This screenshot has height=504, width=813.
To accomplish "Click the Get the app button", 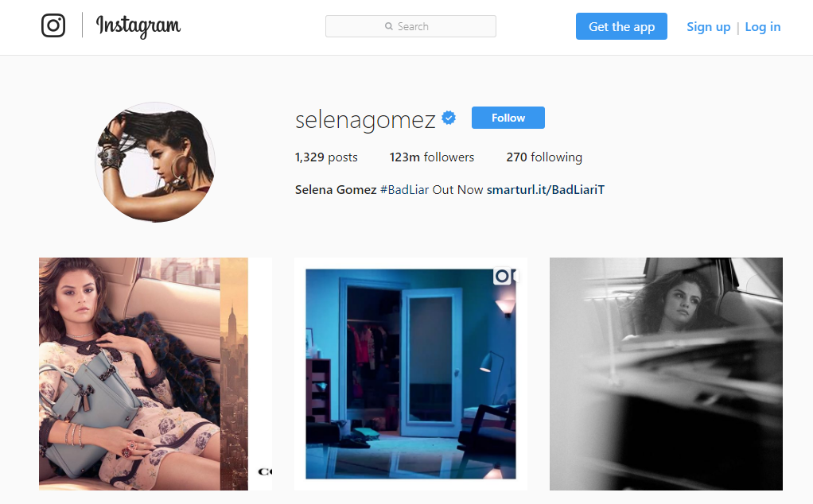I will tap(621, 26).
